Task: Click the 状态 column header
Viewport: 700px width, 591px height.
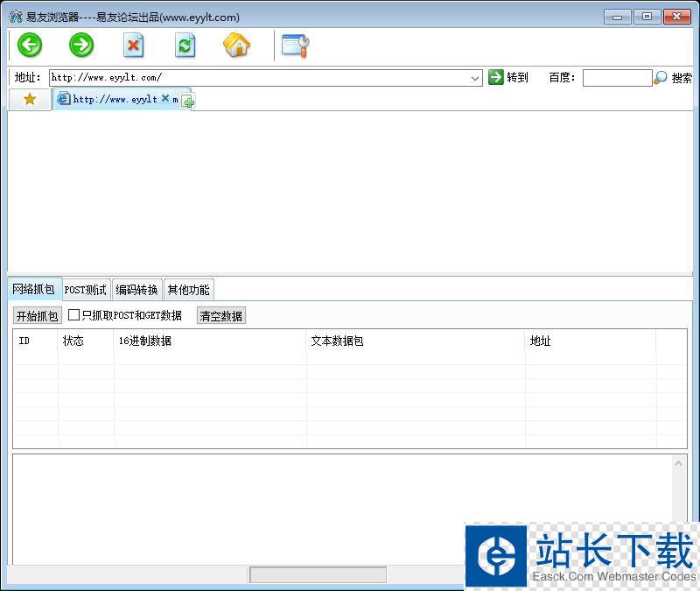Action: tap(86, 341)
